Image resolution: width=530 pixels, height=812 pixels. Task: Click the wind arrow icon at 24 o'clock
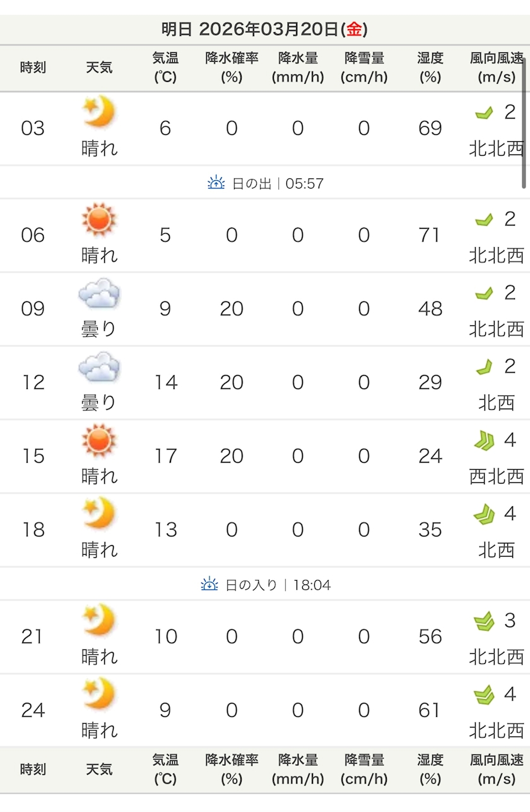point(484,695)
